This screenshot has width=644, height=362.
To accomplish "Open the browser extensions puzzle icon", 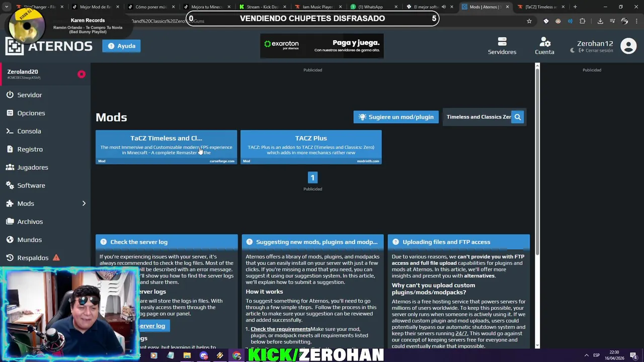I will (582, 21).
